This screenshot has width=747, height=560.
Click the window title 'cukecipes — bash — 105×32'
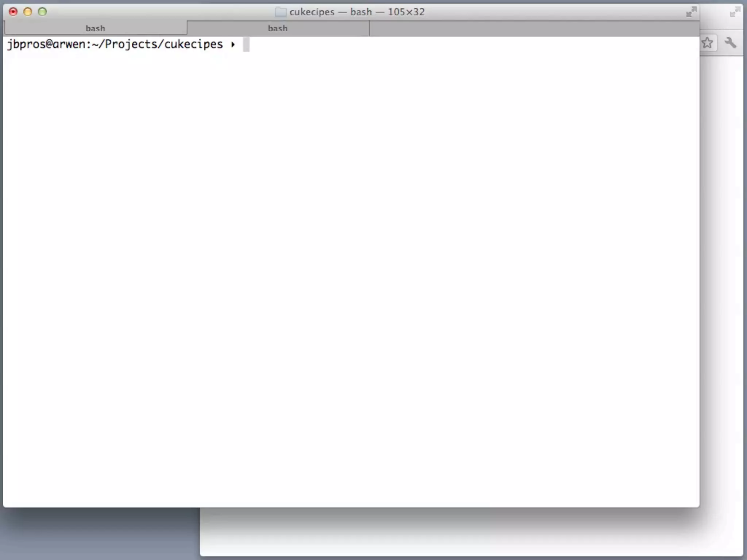tap(357, 12)
